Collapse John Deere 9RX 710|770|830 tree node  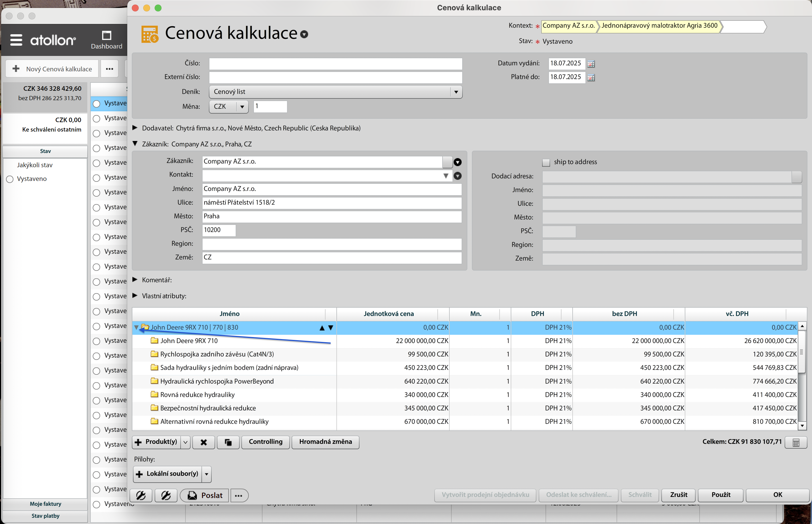point(136,327)
